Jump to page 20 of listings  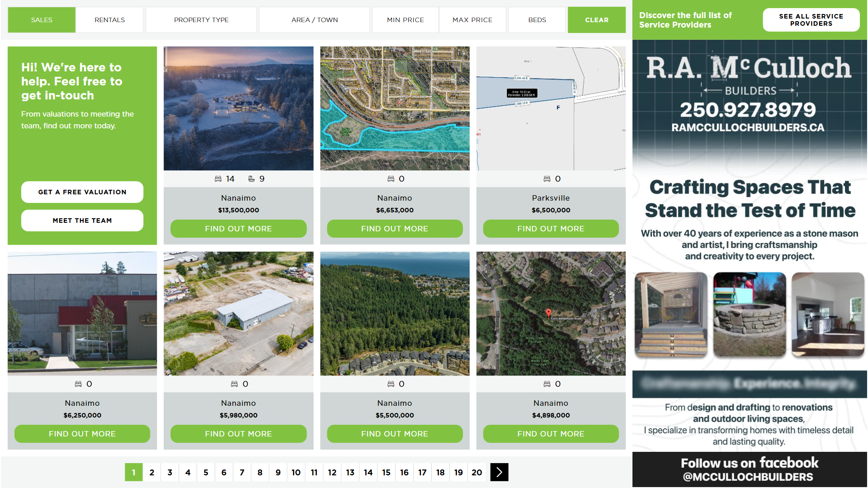click(476, 472)
